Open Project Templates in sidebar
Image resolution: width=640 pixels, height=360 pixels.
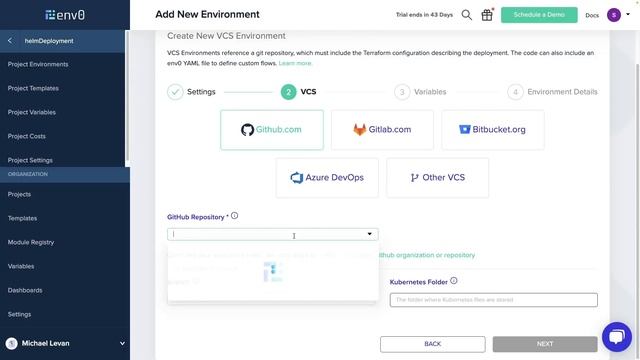(33, 89)
